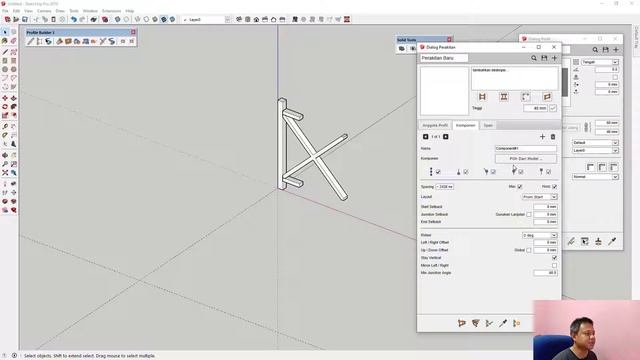
Task: Activate the Move tool in left toolbar
Action: [x=5, y=98]
